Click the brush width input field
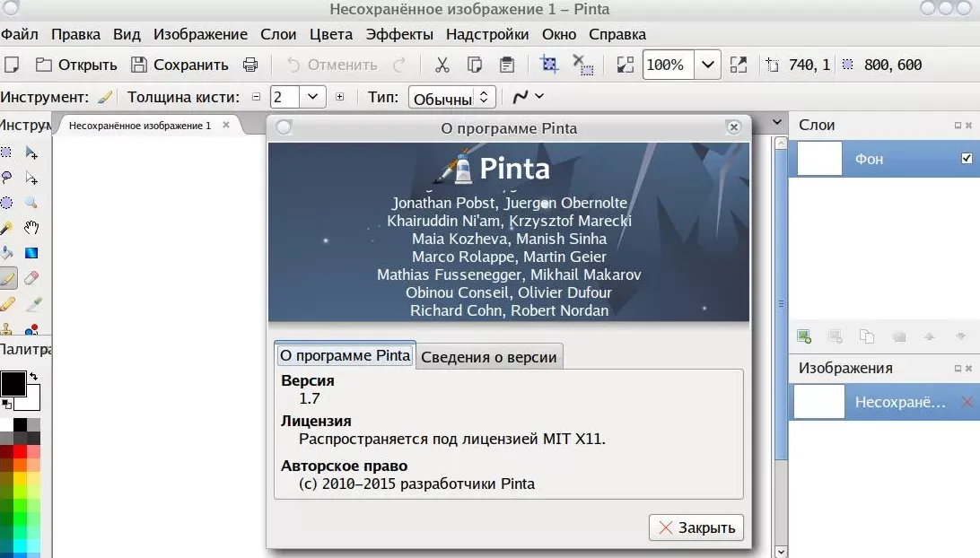The image size is (980, 558). [x=285, y=97]
